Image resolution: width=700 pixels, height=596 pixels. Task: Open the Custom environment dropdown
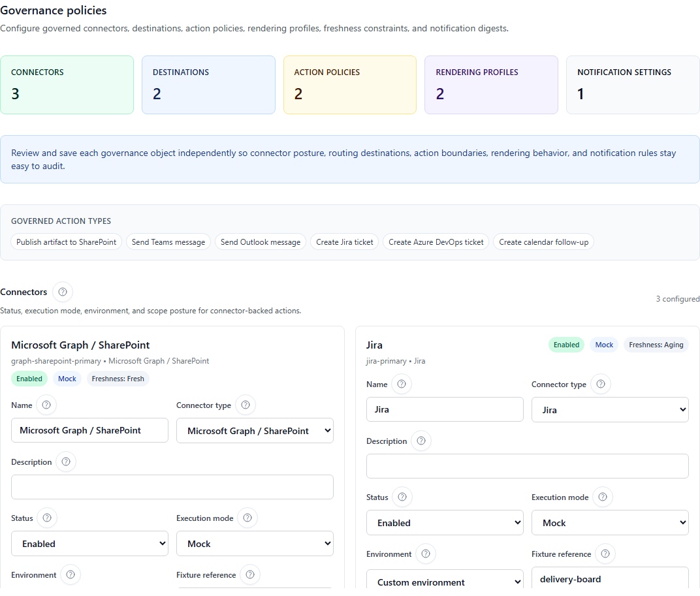click(445, 580)
